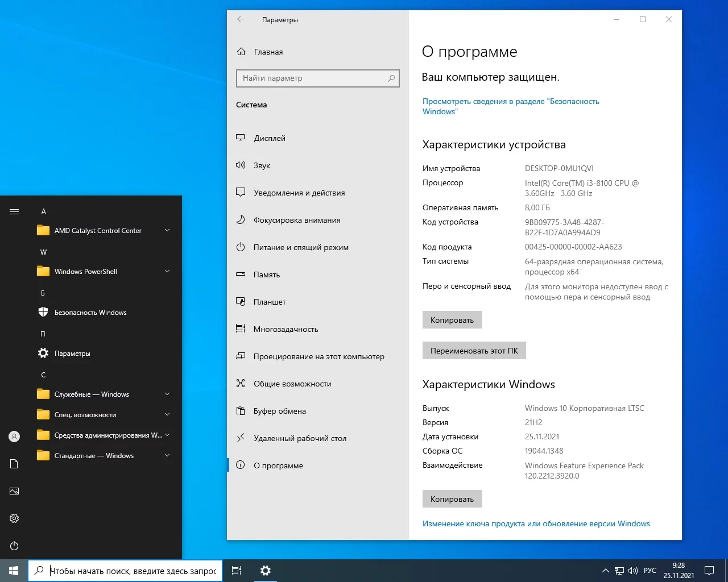This screenshot has width=728, height=582.
Task: Click the Дисплей monitor icon
Action: (241, 138)
